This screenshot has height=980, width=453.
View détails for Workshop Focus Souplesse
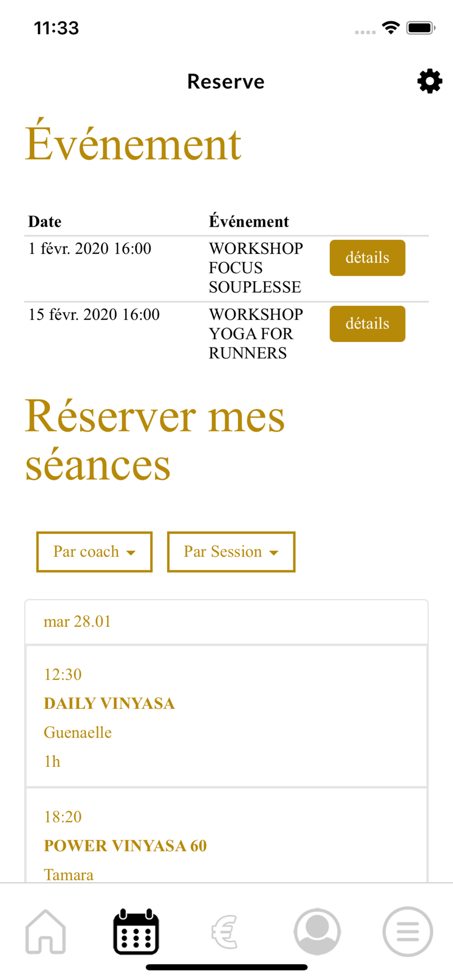click(x=367, y=258)
